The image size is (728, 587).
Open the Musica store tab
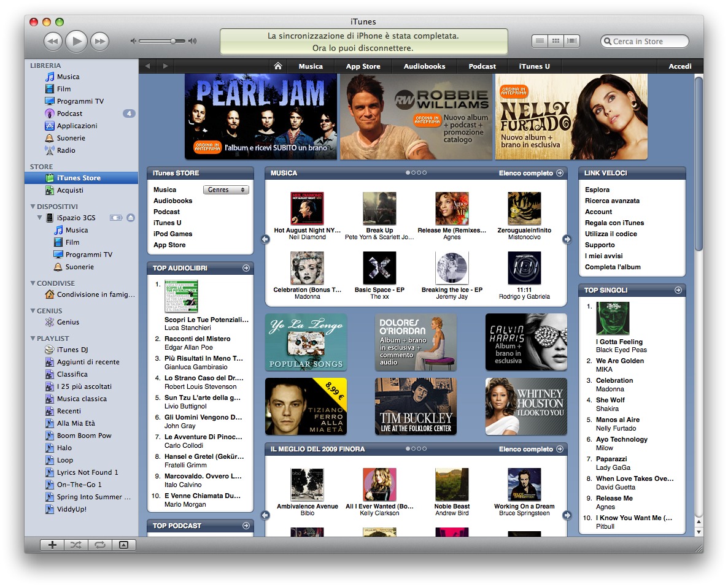coord(311,66)
